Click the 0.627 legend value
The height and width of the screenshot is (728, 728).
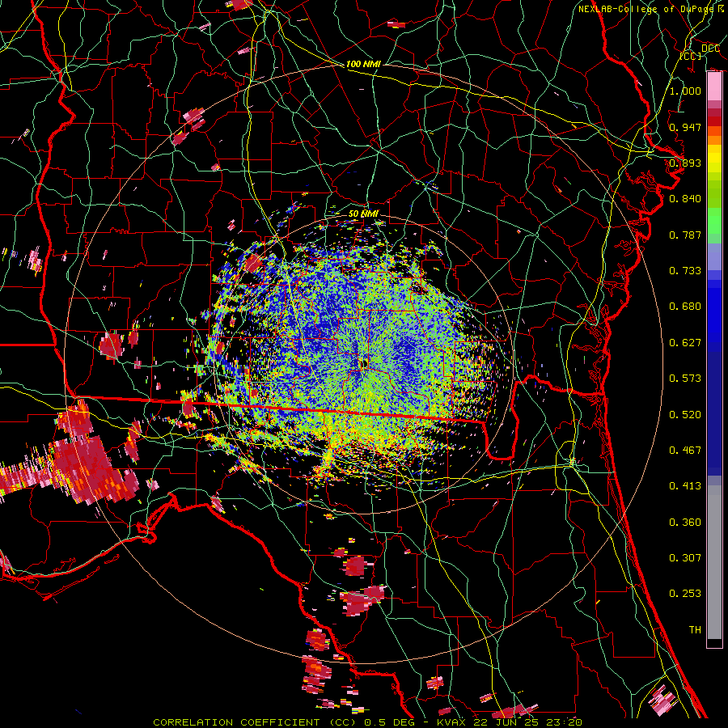[x=685, y=343]
